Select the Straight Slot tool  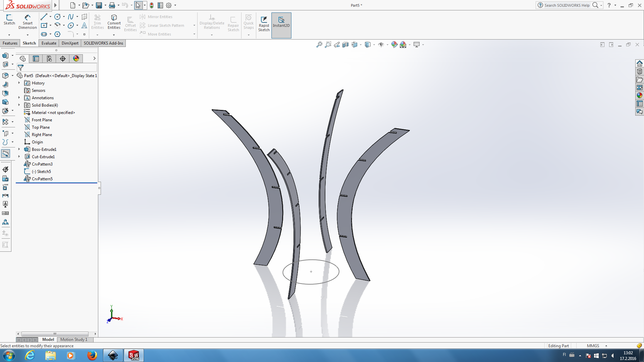[44, 34]
